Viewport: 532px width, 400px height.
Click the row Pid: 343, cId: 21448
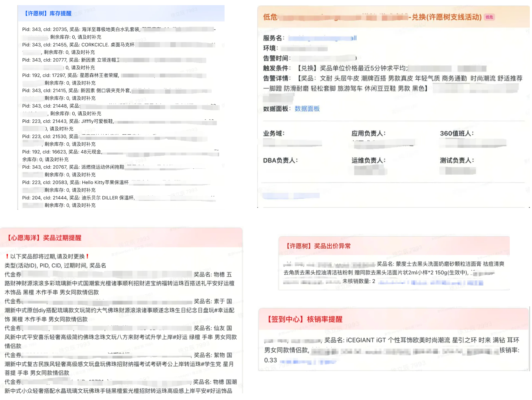(x=121, y=110)
